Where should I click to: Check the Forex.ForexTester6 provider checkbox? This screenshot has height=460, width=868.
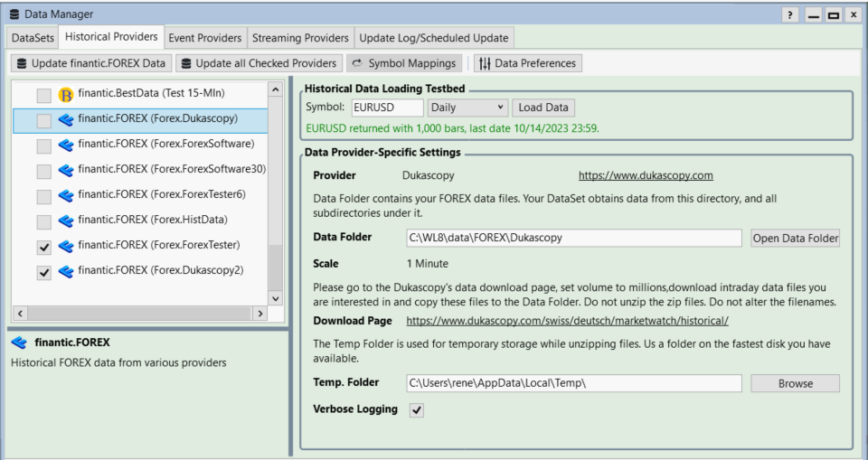[x=43, y=196]
